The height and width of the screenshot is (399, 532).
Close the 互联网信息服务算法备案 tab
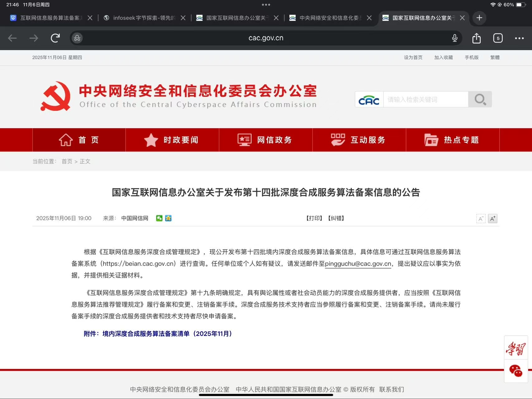pyautogui.click(x=90, y=18)
